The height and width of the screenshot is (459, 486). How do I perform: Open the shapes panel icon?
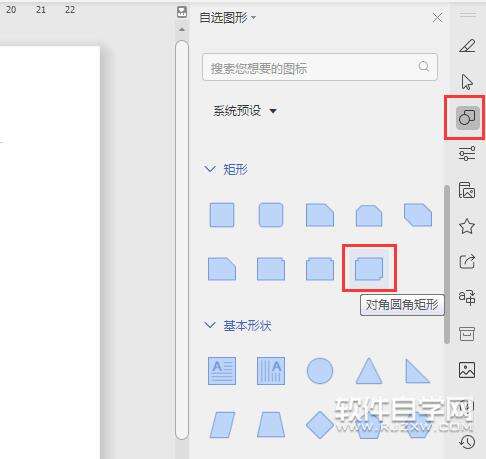tap(467, 118)
